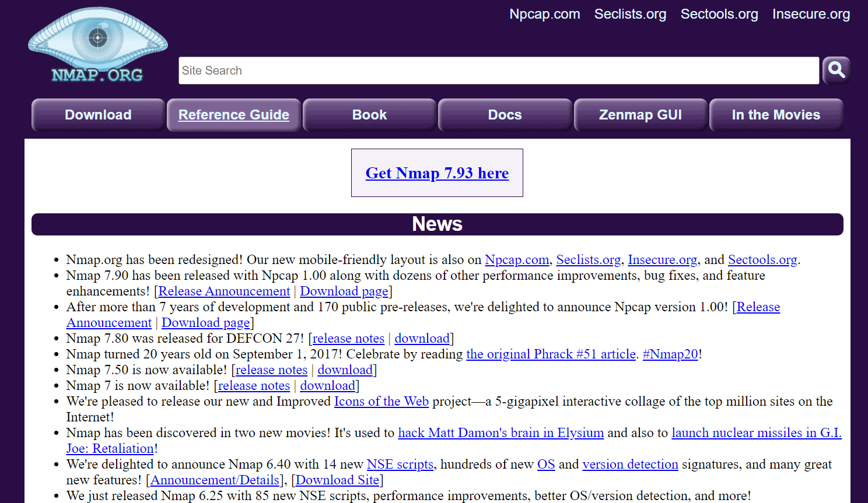Click the #Nmap20 hashtag link
Viewport: 868px width, 503px height.
click(670, 354)
